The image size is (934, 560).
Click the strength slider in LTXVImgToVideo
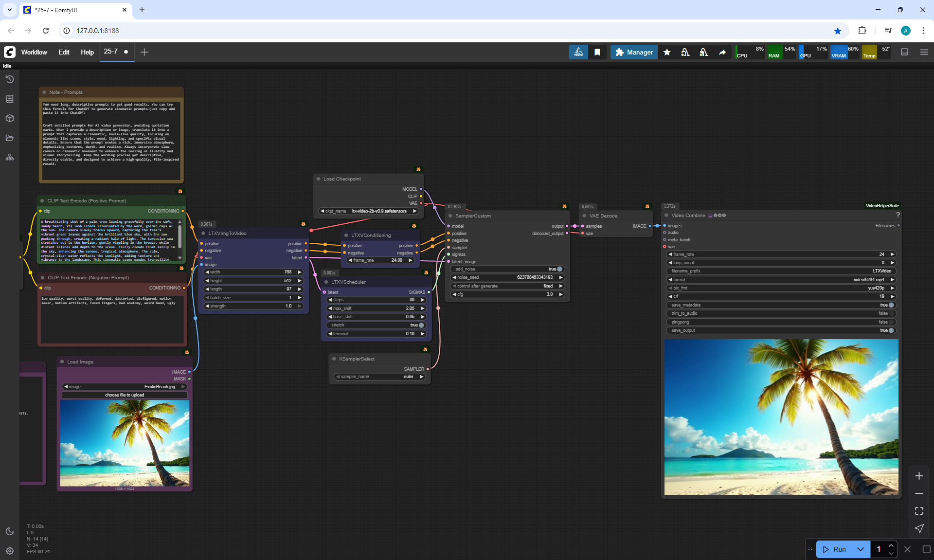coord(253,306)
